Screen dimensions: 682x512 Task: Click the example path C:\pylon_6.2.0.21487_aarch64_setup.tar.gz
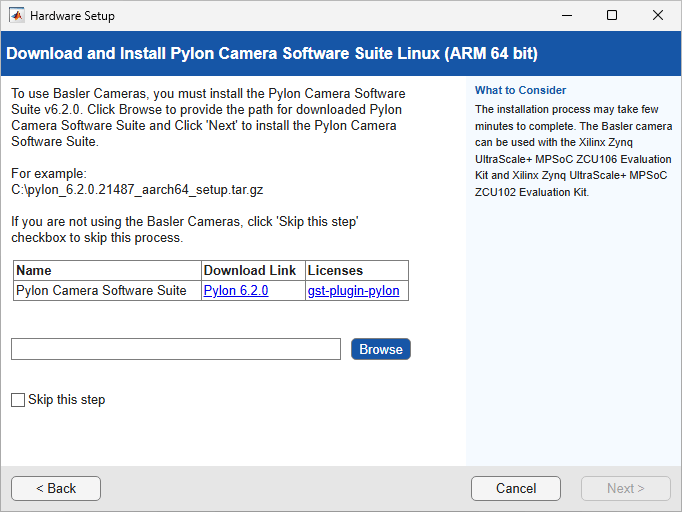tap(137, 190)
